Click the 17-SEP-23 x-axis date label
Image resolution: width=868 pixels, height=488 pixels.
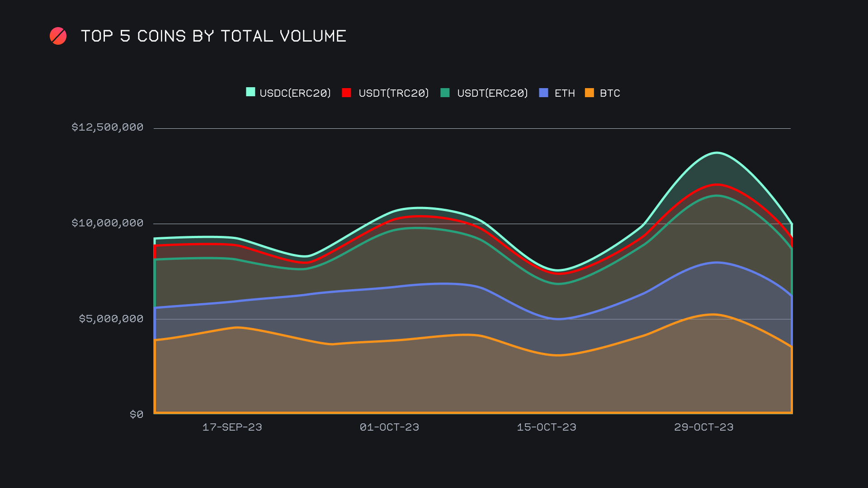point(232,427)
